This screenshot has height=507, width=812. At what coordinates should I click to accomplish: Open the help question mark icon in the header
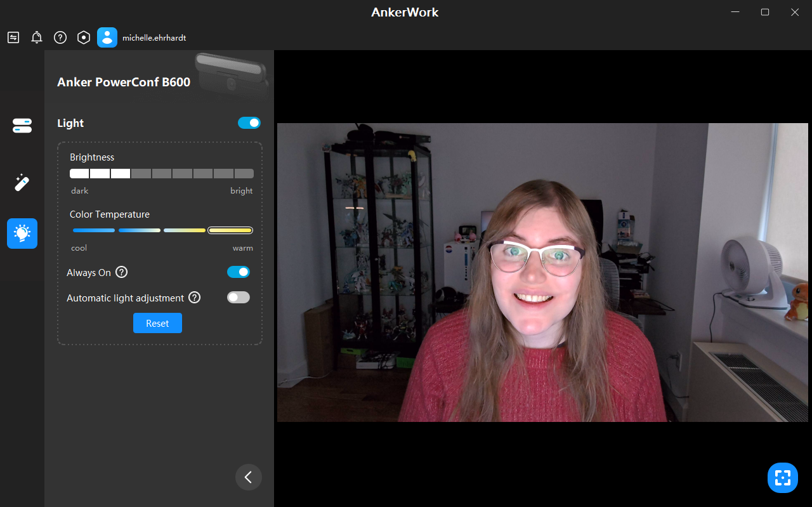pos(60,37)
